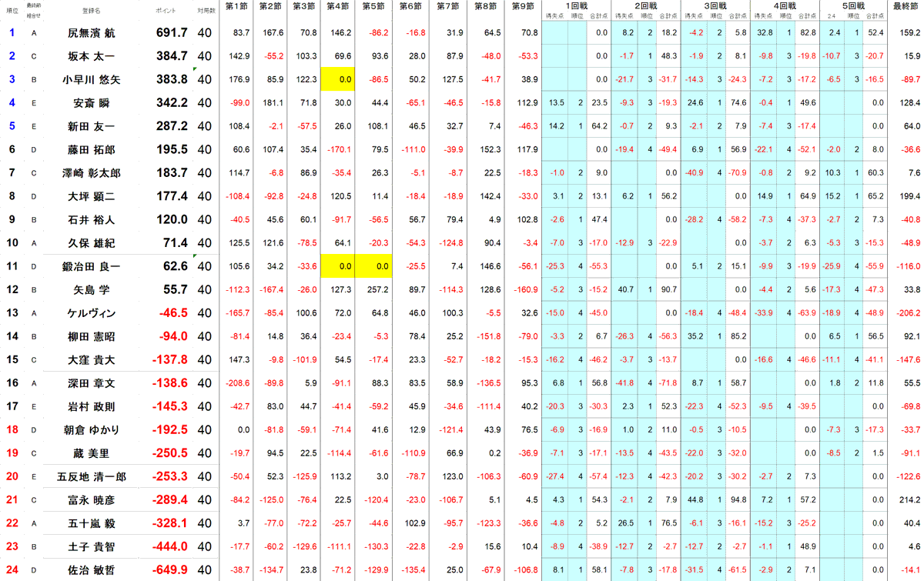
Task: Select 最終節 score -206.2 for ケルヴィン
Action: tap(907, 313)
